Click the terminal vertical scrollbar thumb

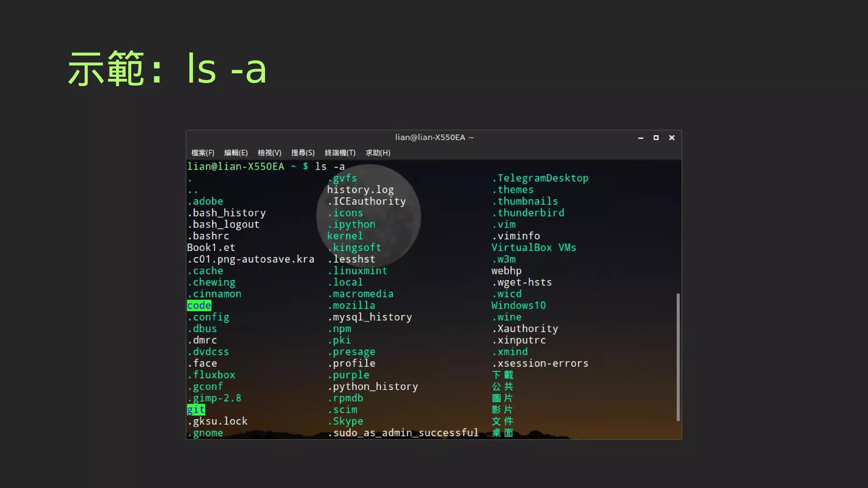point(678,357)
